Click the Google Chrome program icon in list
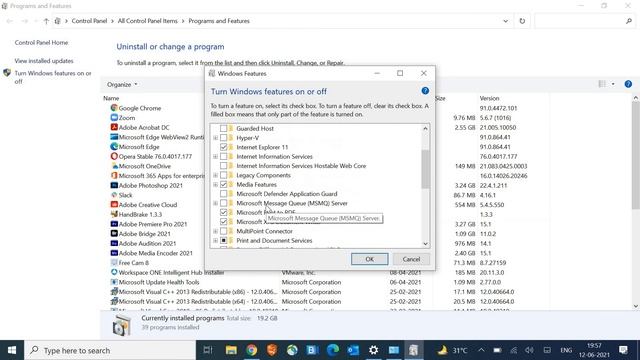Image resolution: width=640 pixels, height=360 pixels. [x=114, y=108]
